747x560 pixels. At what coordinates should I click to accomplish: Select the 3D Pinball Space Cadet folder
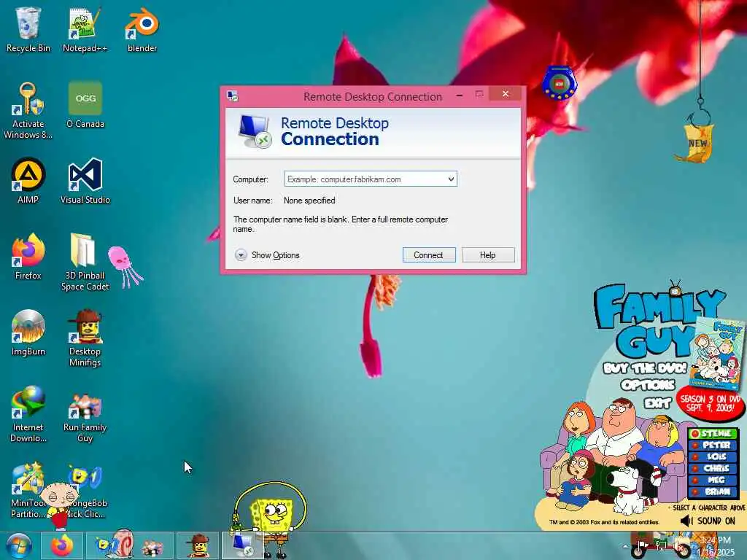(85, 262)
